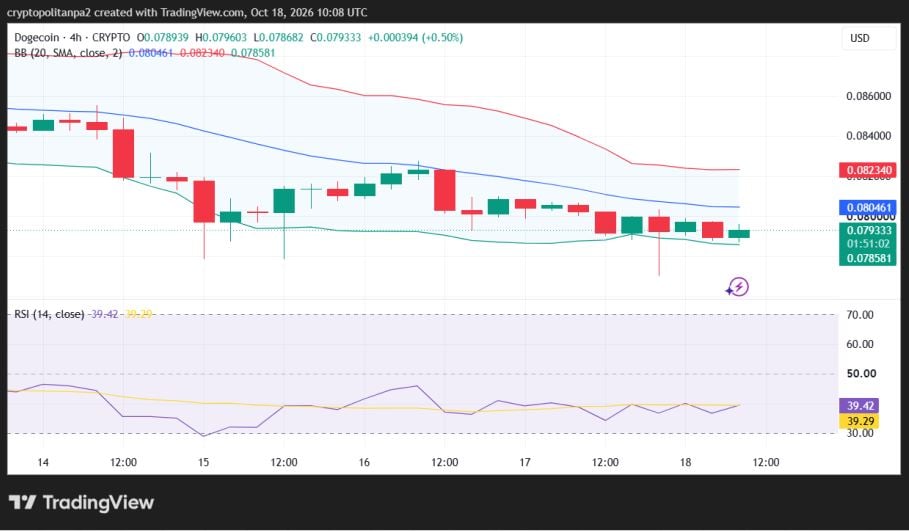This screenshot has height=531, width=909.
Task: Click the date 18 on time axis
Action: point(685,462)
